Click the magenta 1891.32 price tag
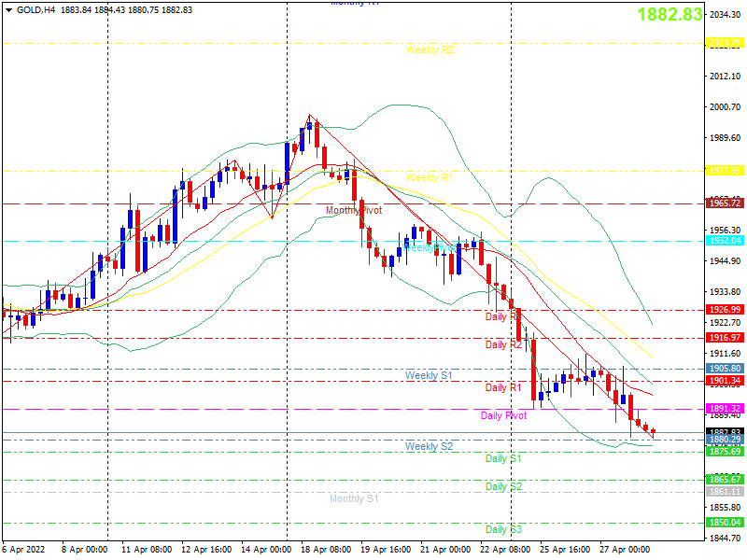Image resolution: width=747 pixels, height=560 pixels. (725, 409)
